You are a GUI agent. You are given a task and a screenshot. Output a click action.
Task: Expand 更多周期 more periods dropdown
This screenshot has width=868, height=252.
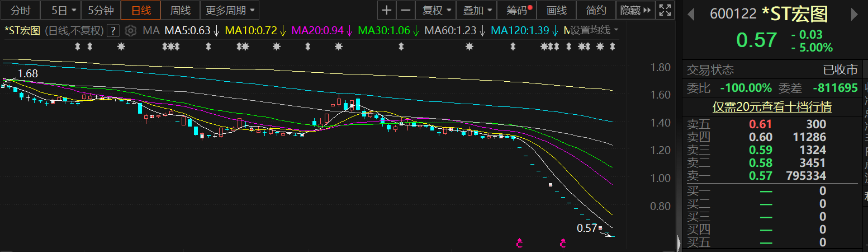[x=229, y=10]
